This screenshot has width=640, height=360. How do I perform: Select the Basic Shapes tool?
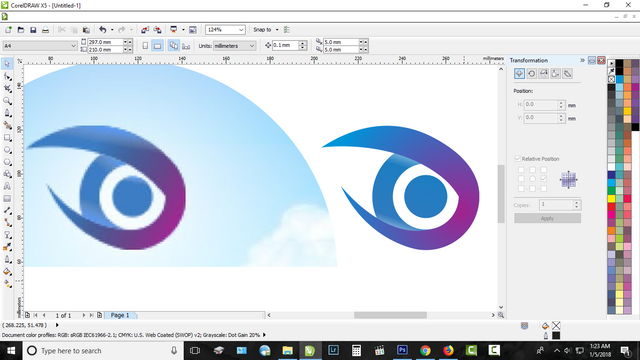click(x=7, y=174)
